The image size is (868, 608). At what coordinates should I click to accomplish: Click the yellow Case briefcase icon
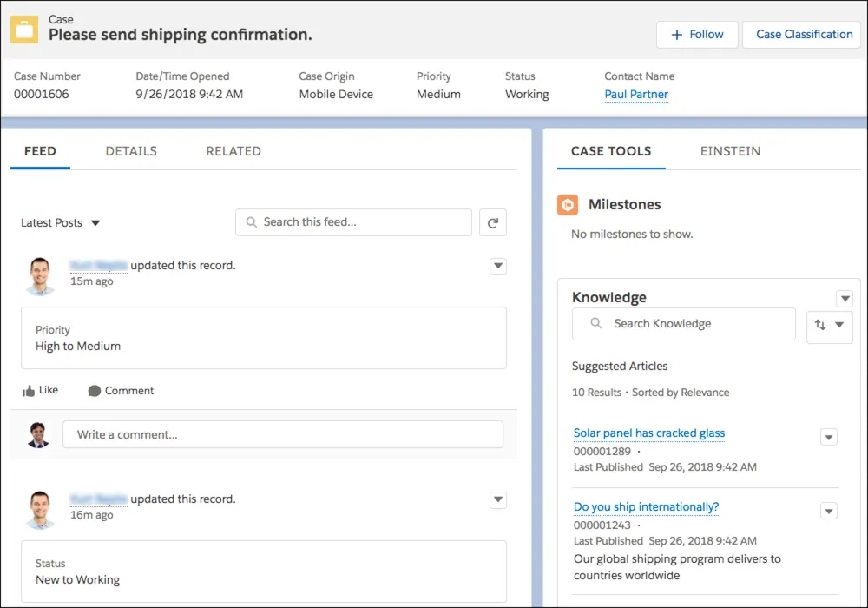click(24, 29)
